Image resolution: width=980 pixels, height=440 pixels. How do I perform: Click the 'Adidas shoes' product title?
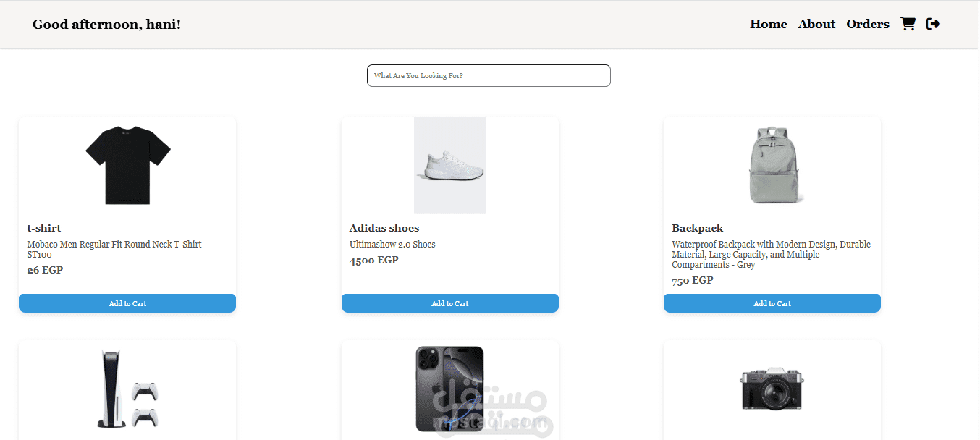click(384, 228)
